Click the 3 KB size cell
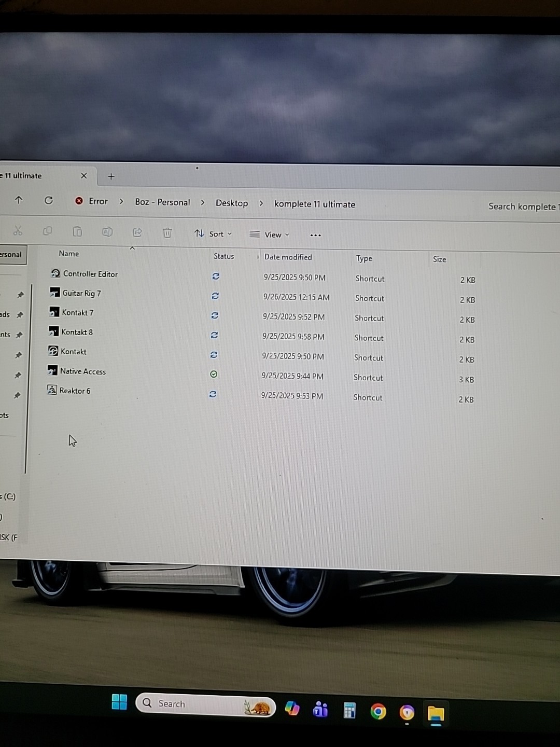Viewport: 560px width, 747px height. [x=466, y=380]
